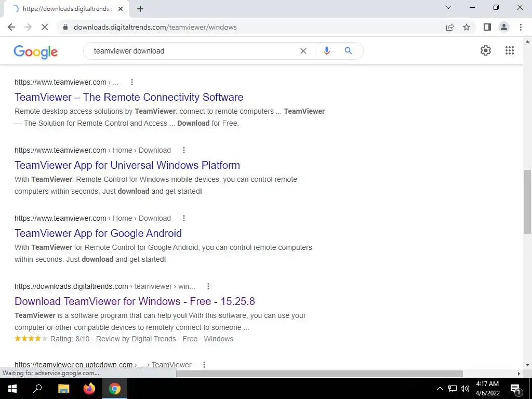Screen dimensions: 532x399
Task: Click the search box with teamviewer download
Action: coord(193,51)
